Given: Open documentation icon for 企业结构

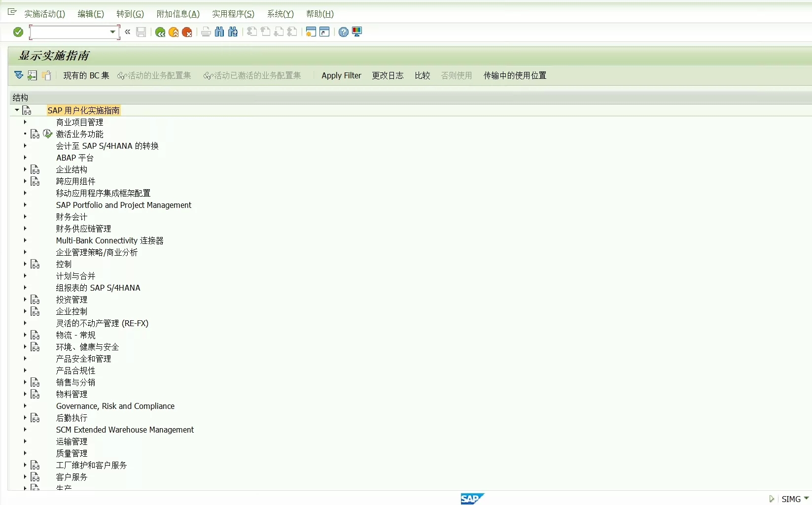Looking at the screenshot, I should (35, 169).
